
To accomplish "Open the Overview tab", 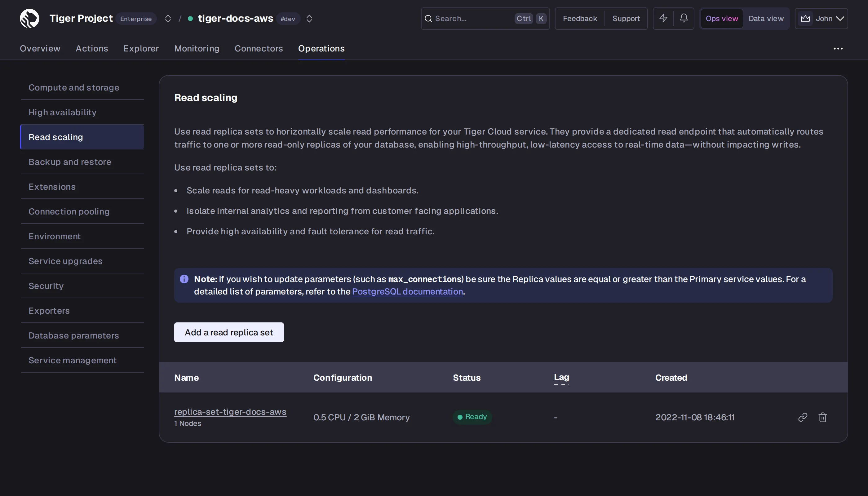I will point(40,48).
